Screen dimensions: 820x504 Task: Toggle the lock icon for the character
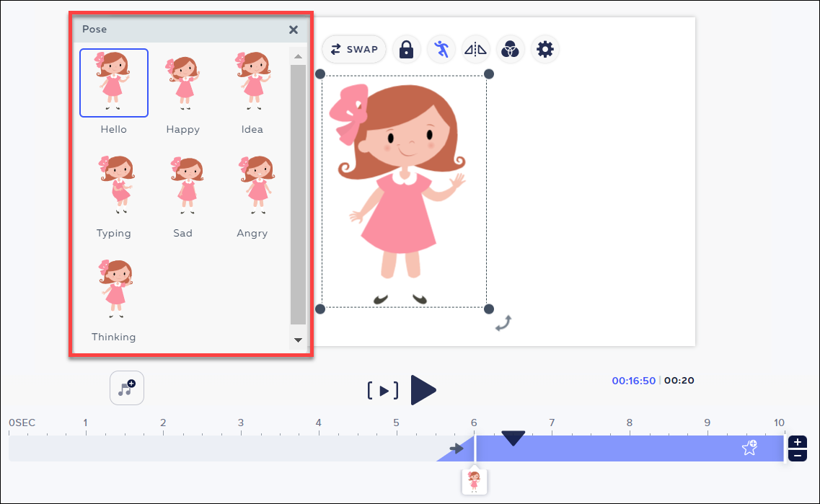click(406, 49)
